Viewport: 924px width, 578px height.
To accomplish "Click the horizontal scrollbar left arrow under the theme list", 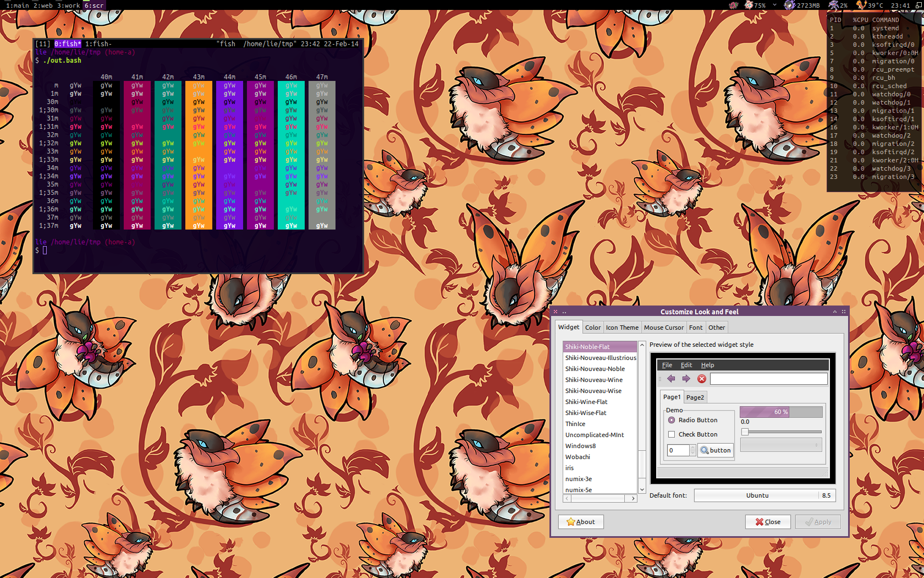I will [x=567, y=498].
